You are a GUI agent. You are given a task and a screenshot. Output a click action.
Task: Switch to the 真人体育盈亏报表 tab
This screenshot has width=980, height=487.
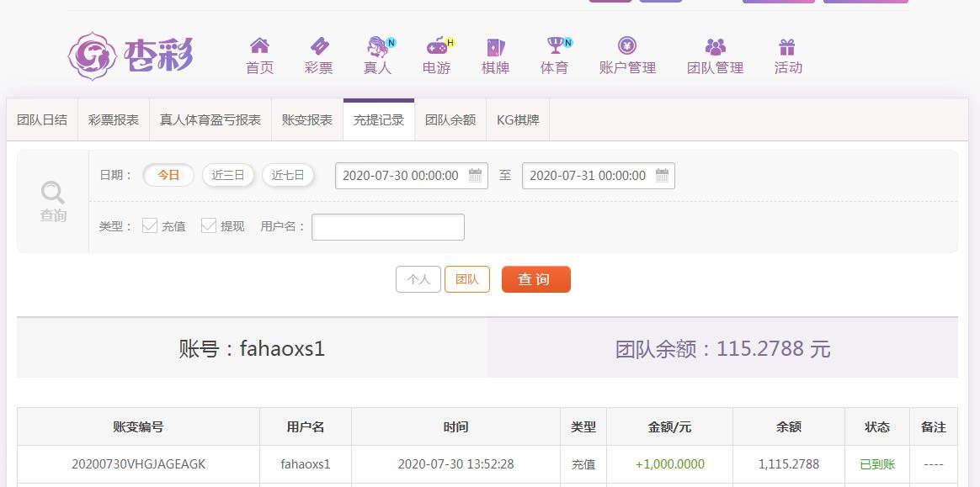pyautogui.click(x=210, y=120)
